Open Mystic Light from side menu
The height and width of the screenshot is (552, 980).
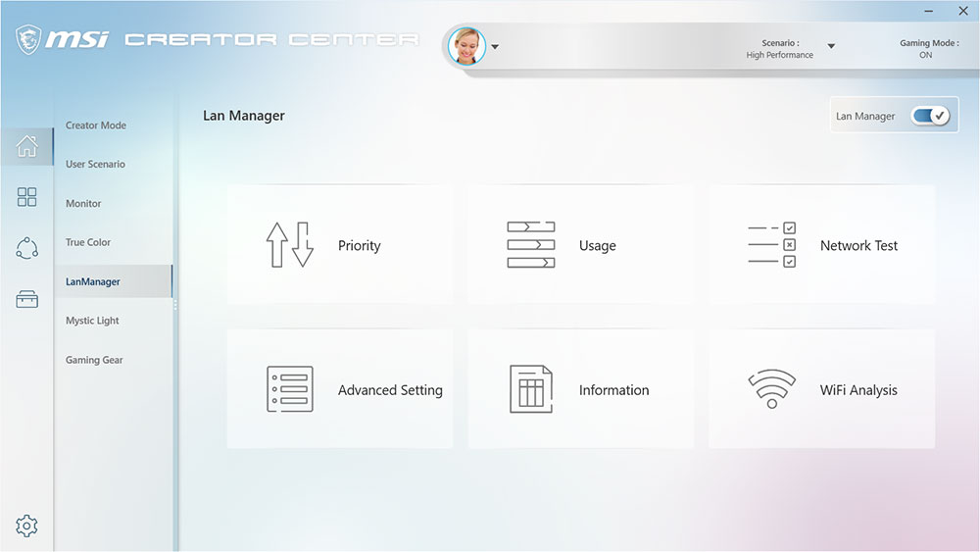click(x=92, y=321)
